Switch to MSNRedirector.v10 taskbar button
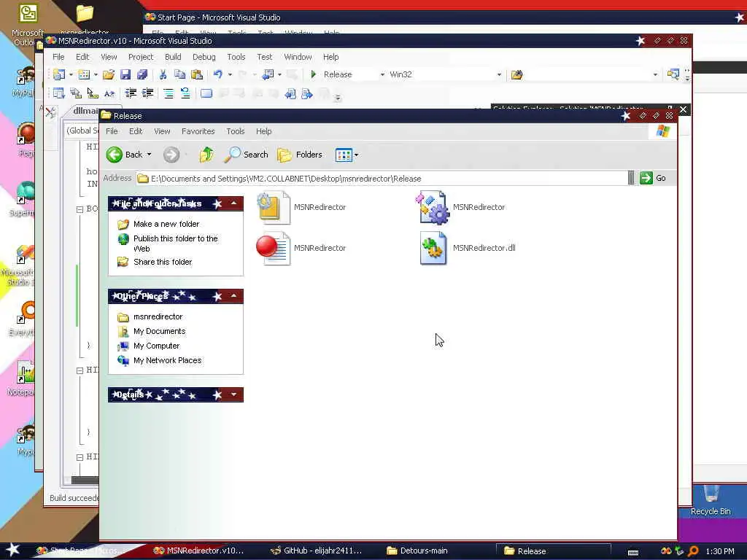The width and height of the screenshot is (747, 560). point(198,551)
